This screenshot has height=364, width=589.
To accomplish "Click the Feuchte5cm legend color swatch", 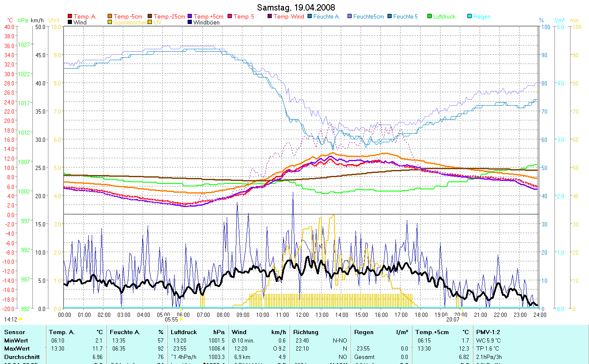I will 350,17.
